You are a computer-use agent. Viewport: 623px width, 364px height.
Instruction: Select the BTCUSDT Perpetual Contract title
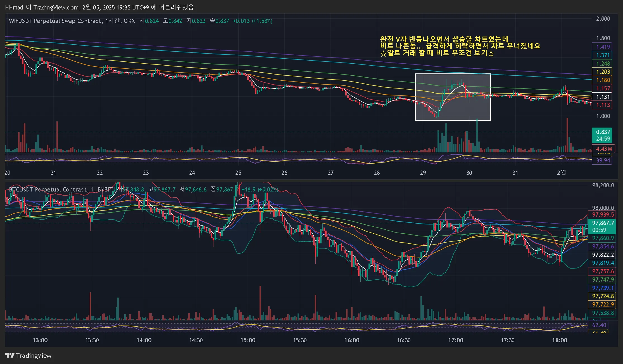point(48,190)
